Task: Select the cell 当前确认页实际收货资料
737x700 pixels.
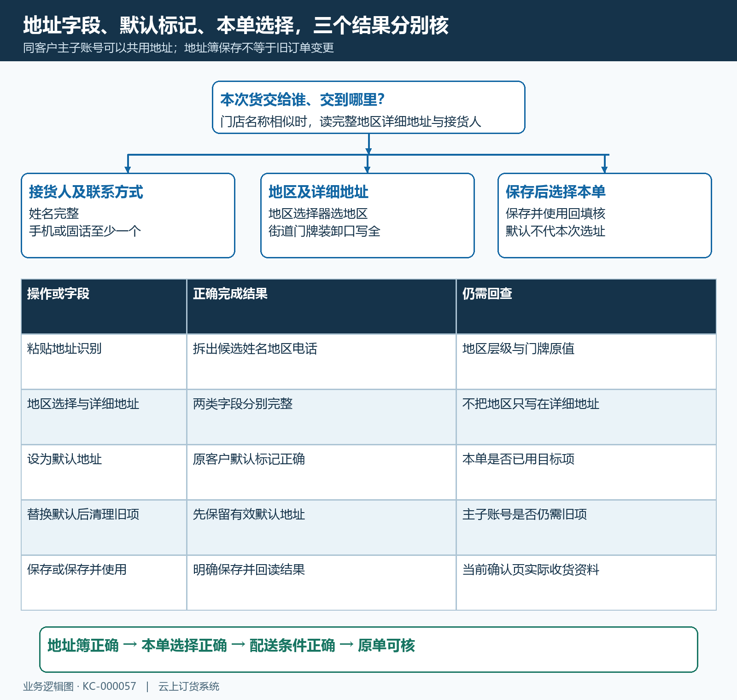Action: point(586,583)
